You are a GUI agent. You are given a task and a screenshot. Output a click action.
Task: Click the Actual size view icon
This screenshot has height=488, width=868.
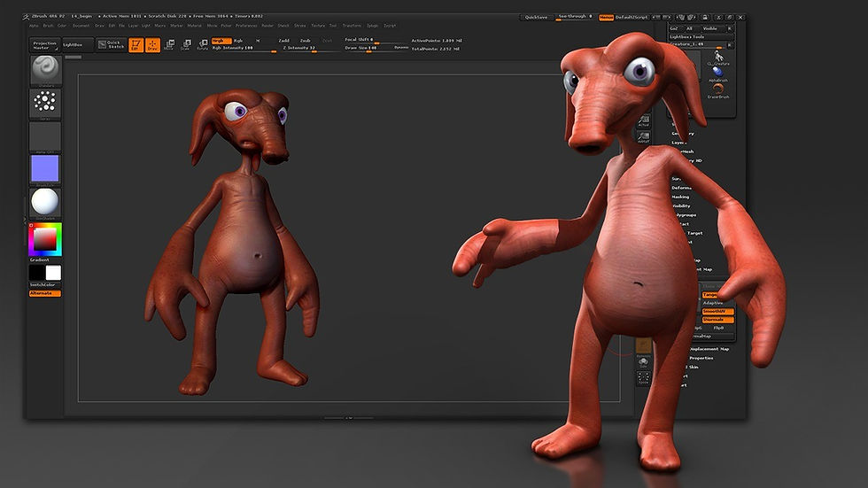click(x=643, y=121)
